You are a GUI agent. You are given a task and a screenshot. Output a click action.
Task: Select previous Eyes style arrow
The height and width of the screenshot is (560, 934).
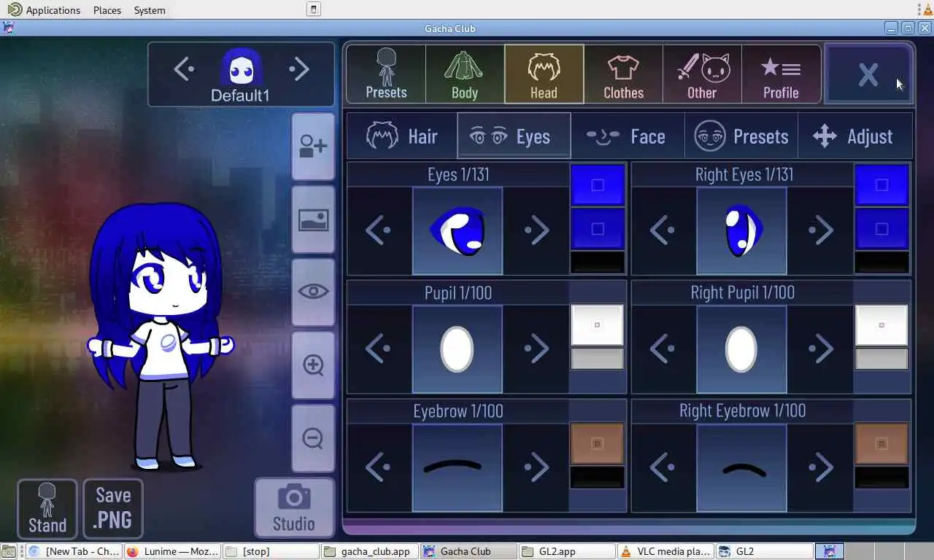coord(378,230)
